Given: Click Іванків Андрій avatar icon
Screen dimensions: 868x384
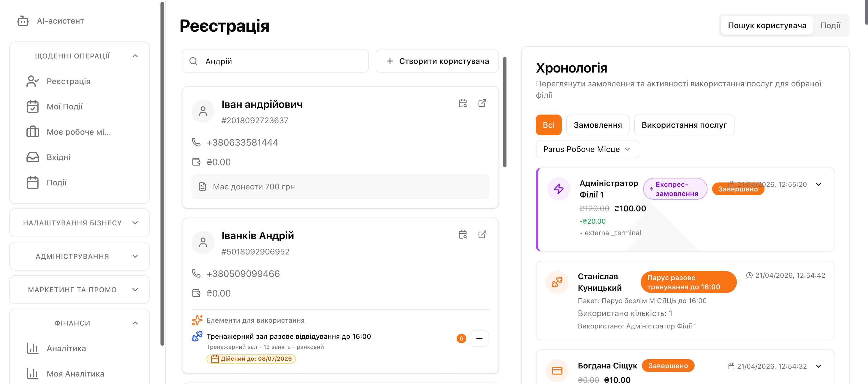Looking at the screenshot, I should click(x=203, y=242).
